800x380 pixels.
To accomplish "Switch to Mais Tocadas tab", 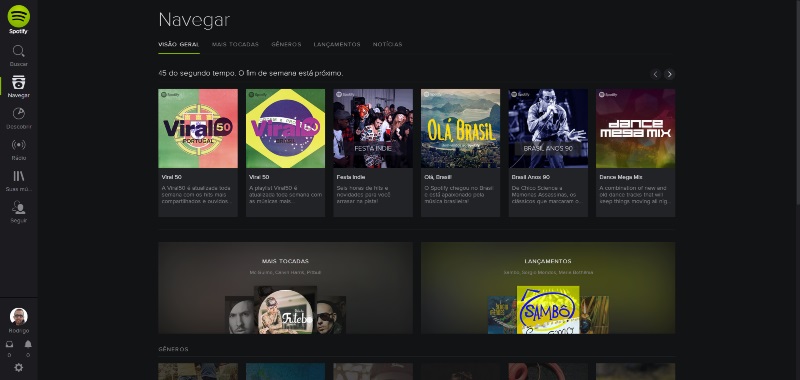I will pyautogui.click(x=235, y=44).
